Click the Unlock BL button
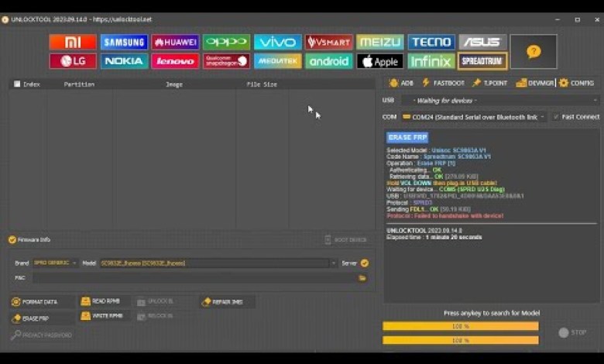604x364 pixels. click(x=155, y=301)
